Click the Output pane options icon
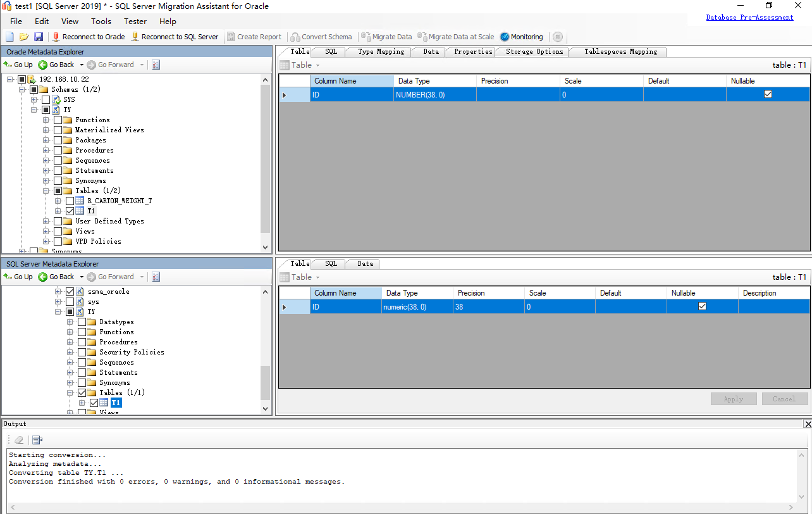Image resolution: width=812 pixels, height=514 pixels. [x=37, y=440]
